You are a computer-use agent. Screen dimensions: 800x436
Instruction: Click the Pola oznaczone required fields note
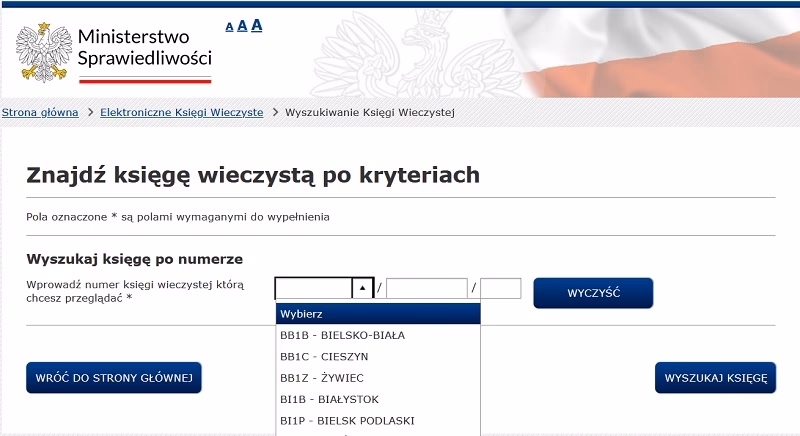pos(178,217)
